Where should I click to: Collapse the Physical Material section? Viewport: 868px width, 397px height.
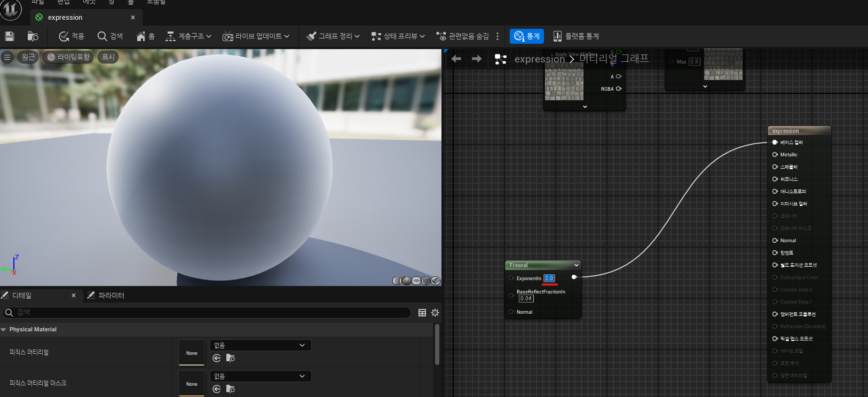4,330
